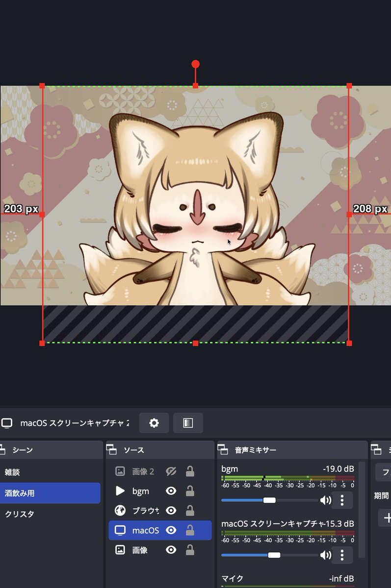Click the 音声ミキサー panel title
Image resolution: width=391 pixels, height=588 pixels.
tap(255, 450)
